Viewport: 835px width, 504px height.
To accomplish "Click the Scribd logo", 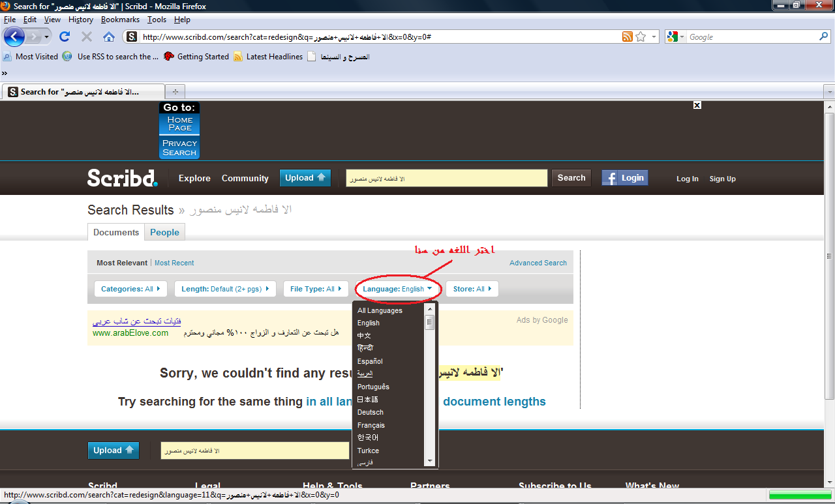I will [x=122, y=177].
